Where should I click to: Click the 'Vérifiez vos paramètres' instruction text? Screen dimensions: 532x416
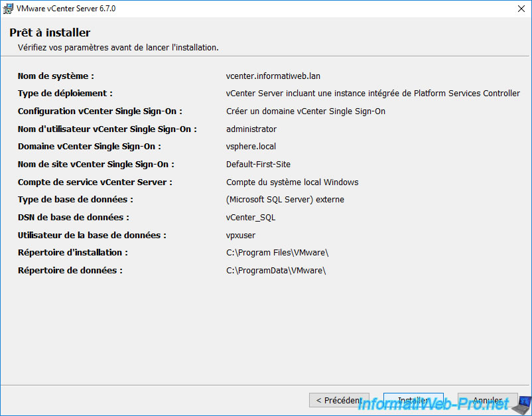[x=118, y=48]
